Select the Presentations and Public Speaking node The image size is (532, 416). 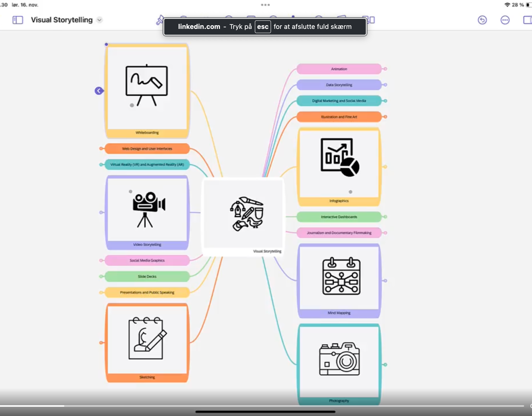coord(147,292)
